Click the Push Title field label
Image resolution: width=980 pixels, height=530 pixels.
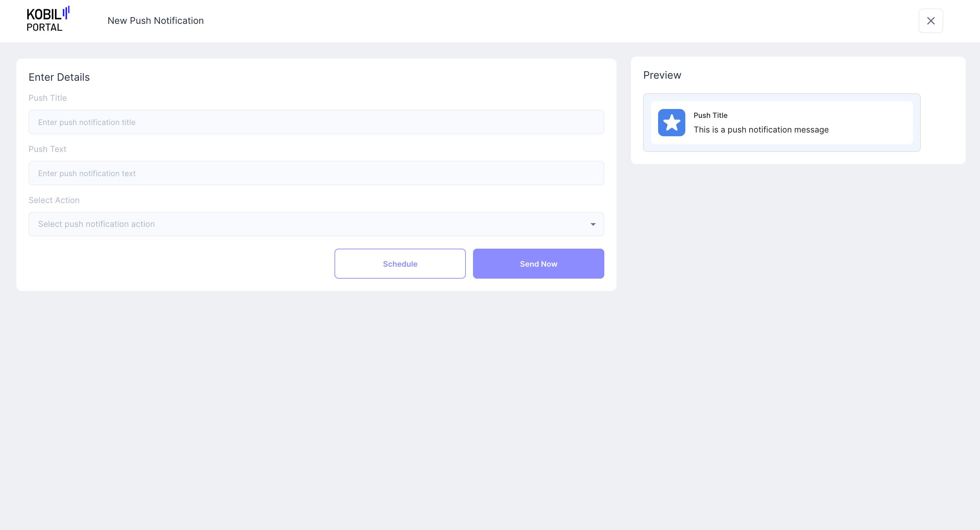pos(48,98)
